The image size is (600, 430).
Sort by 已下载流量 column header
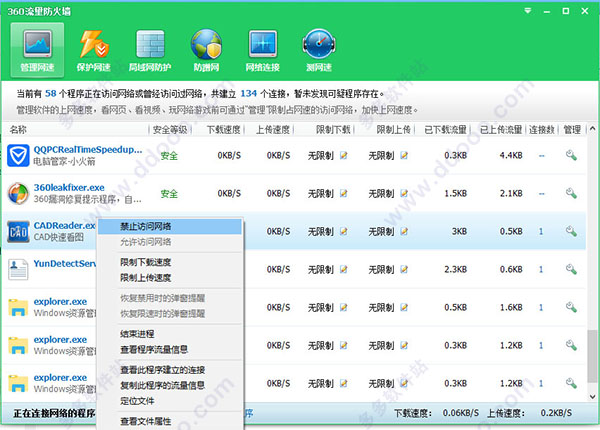point(445,130)
